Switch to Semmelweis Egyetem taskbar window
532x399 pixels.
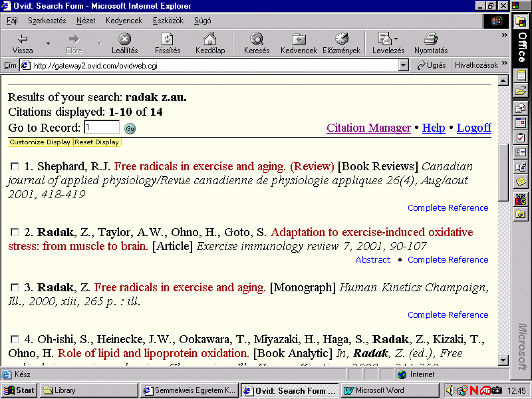(x=190, y=390)
